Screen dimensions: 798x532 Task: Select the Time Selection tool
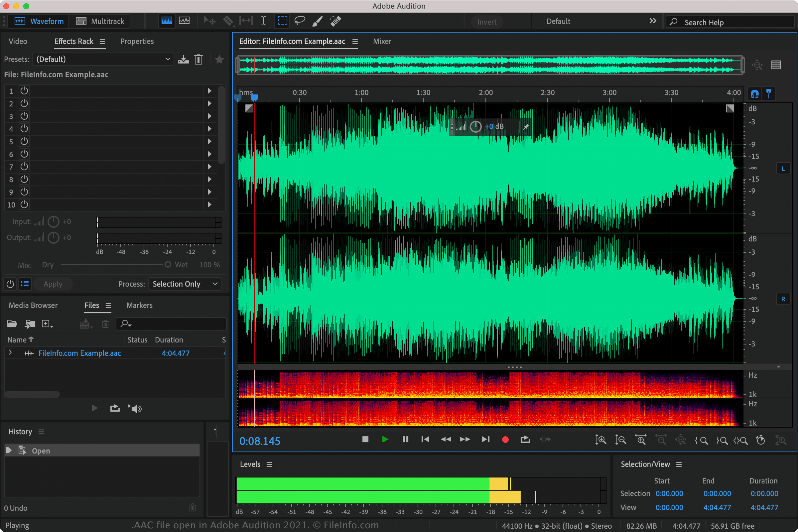tap(263, 21)
